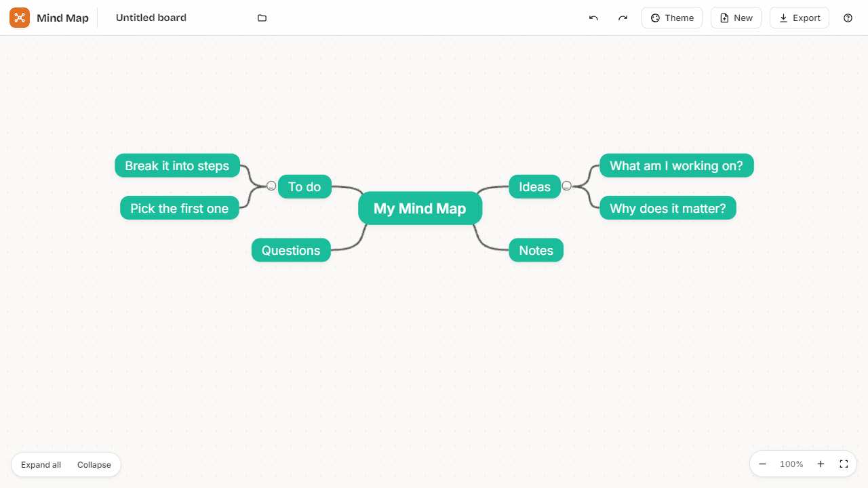Click the 100% zoom level readout
The height and width of the screenshot is (488, 868).
pos(791,464)
